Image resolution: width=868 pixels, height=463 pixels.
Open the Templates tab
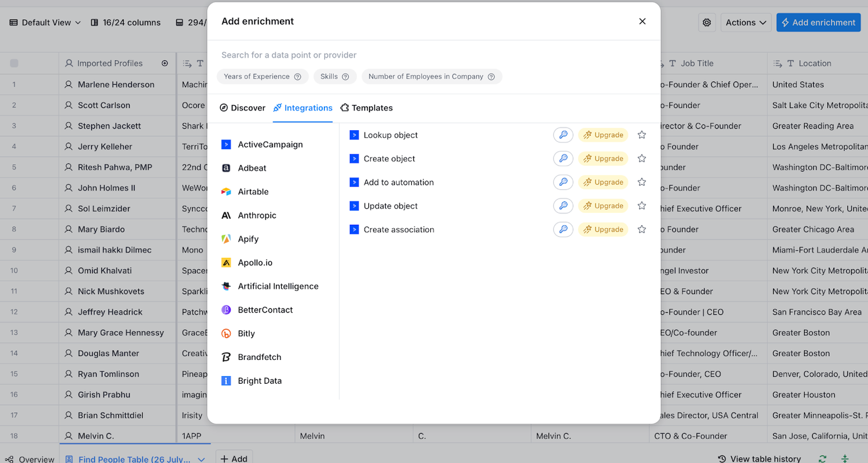click(366, 108)
